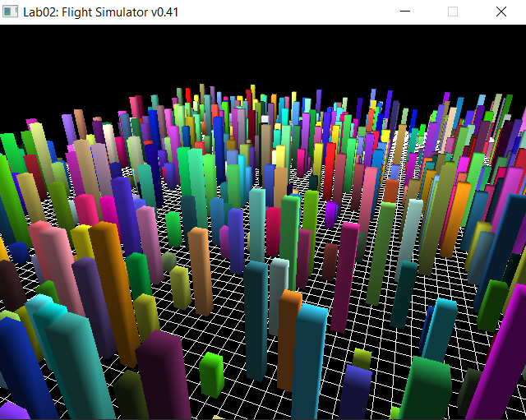Click the disabled maximize button
Image resolution: width=526 pixels, height=420 pixels.
pos(452,12)
